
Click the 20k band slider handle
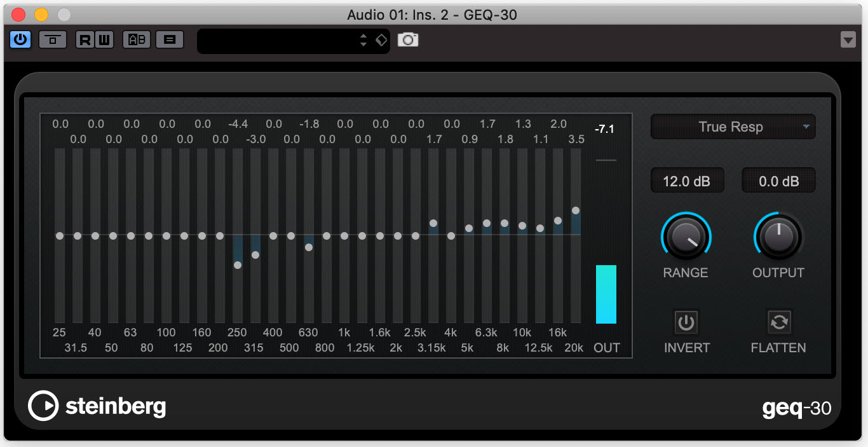[576, 210]
